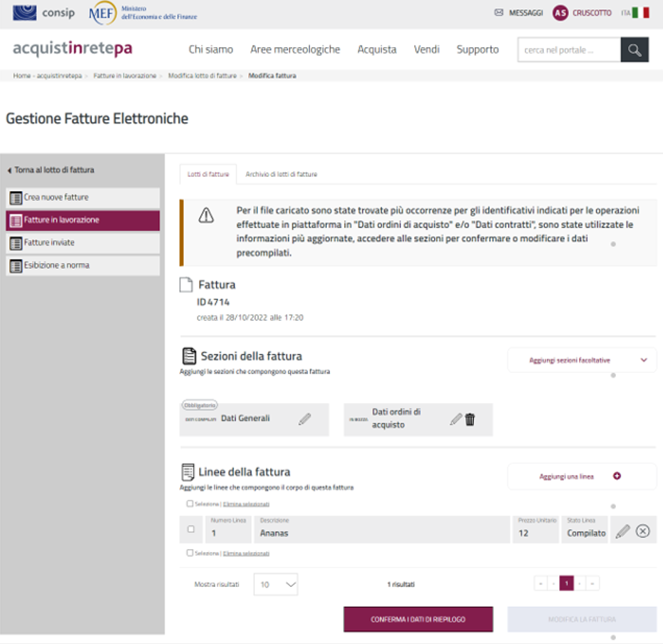663x644 pixels.
Task: Click the search magnifier icon
Action: pos(634,50)
